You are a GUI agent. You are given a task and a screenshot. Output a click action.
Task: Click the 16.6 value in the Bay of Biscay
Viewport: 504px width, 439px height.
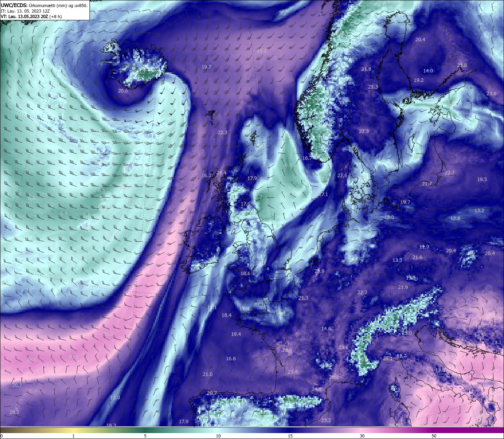(231, 359)
